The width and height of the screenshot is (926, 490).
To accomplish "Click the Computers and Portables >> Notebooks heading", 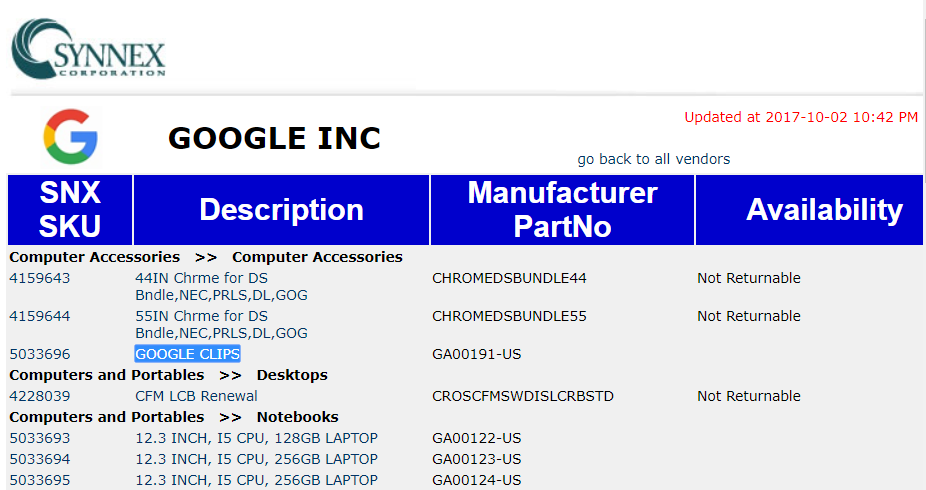I will [174, 417].
